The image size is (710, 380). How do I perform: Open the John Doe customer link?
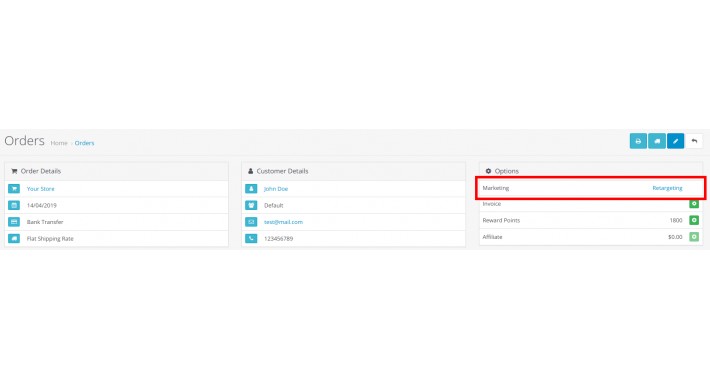pos(276,189)
